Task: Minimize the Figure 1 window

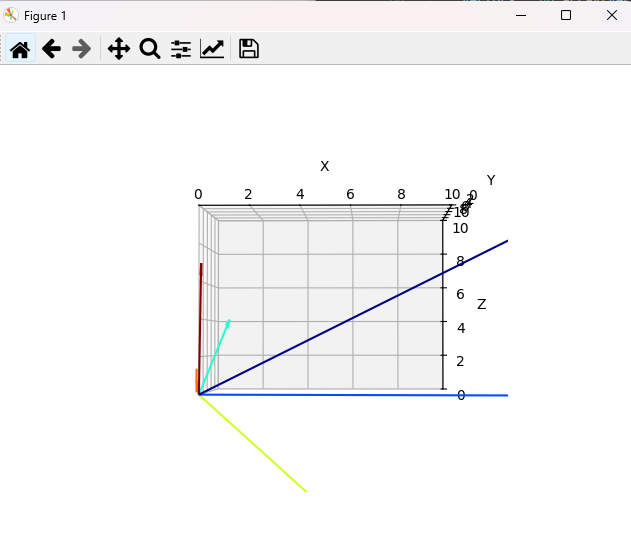Action: [x=520, y=15]
